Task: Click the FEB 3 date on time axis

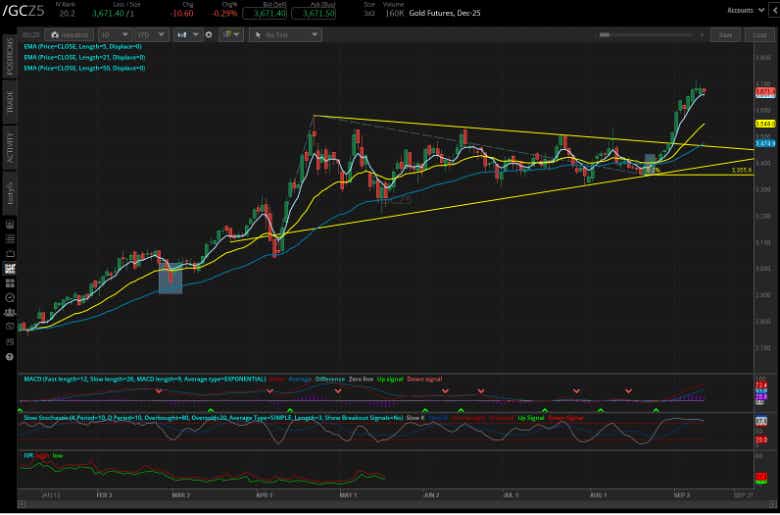Action: [104, 495]
